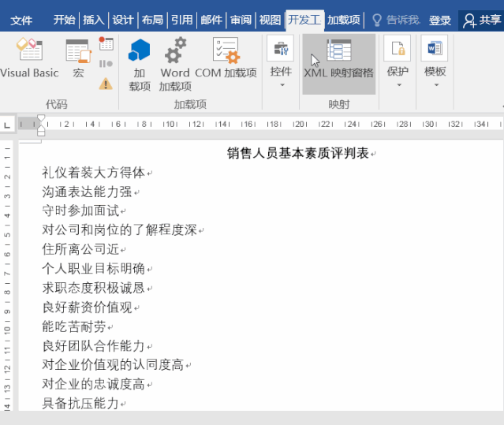The image size is (504, 425).
Task: Click the 宏 (Macros) button
Action: [x=78, y=59]
